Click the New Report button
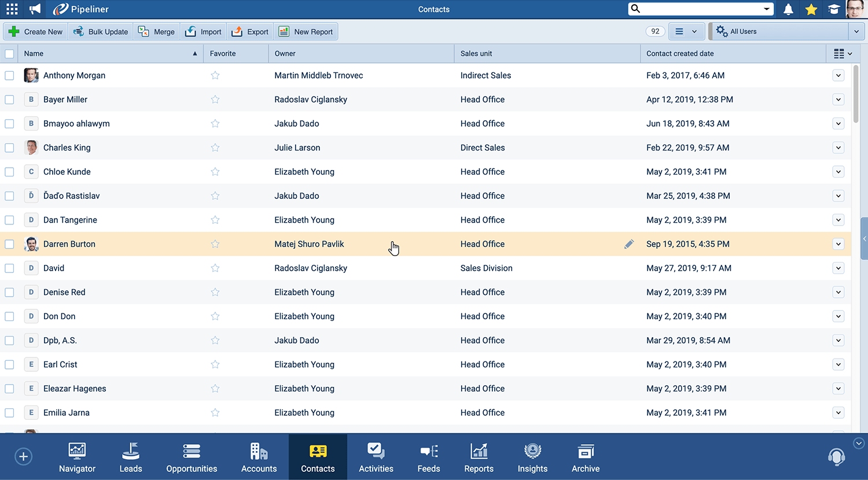 [x=306, y=32]
